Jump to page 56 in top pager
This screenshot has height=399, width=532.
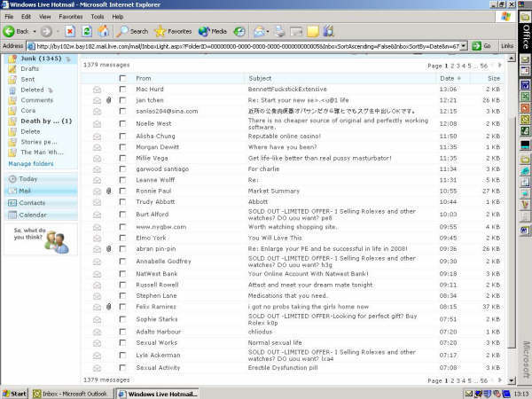click(x=484, y=66)
